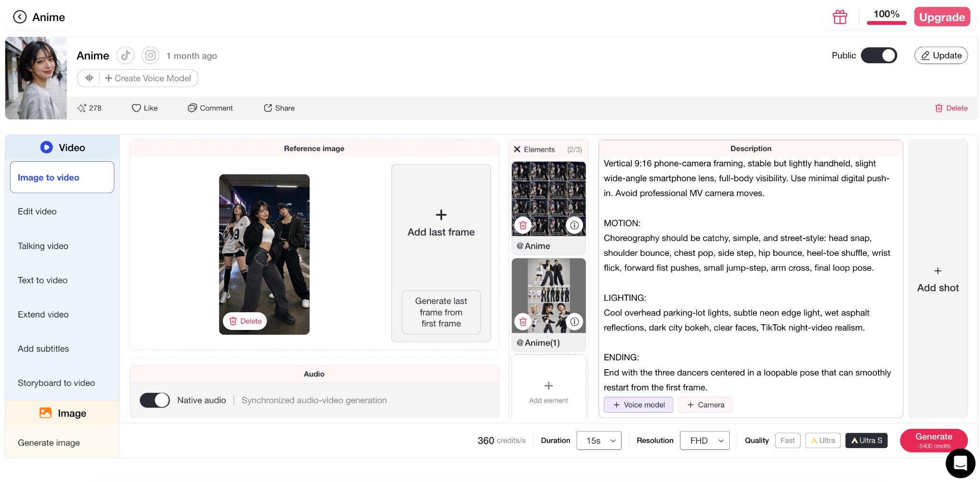The height and width of the screenshot is (482, 980).
Task: Open the @Anime(1) element thumbnail
Action: [x=549, y=296]
